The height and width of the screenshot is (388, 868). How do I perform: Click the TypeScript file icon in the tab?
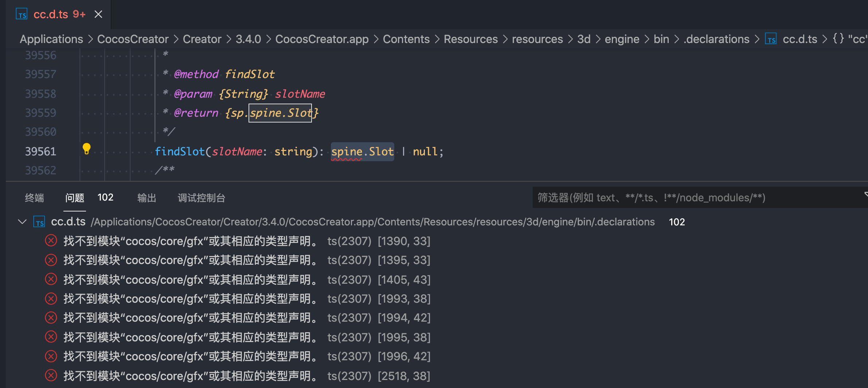[x=22, y=14]
